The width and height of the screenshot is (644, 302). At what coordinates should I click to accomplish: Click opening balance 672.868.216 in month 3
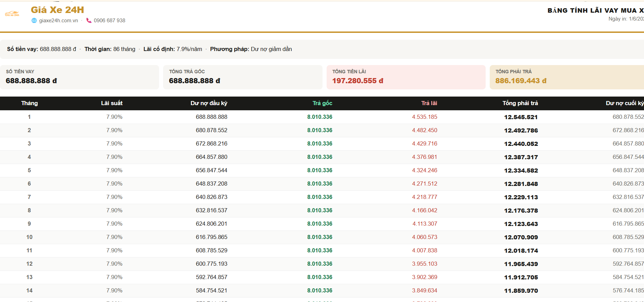212,143
